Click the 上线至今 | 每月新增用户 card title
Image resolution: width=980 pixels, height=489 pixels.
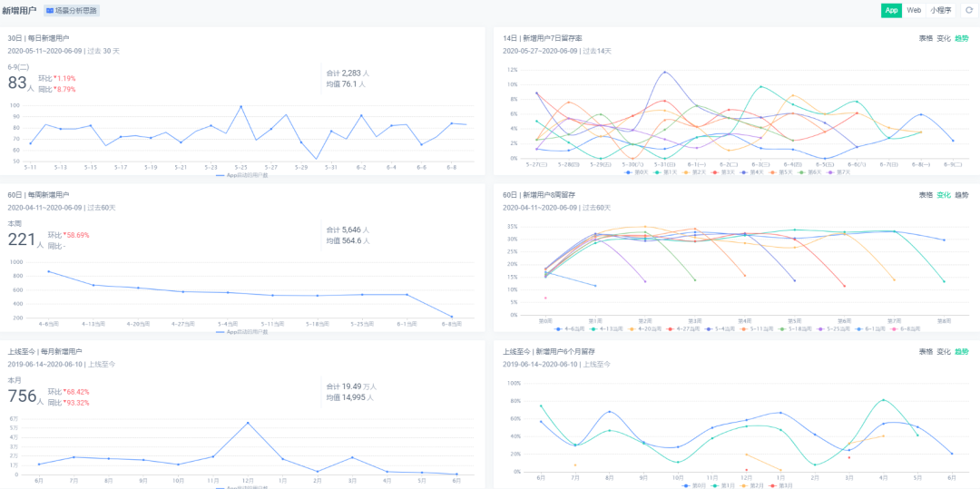45,352
